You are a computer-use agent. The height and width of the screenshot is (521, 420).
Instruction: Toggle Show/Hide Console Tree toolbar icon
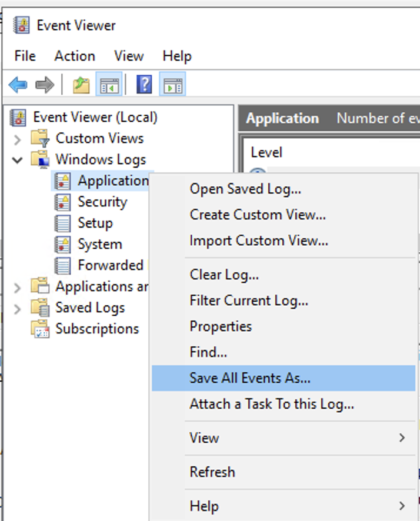coord(109,86)
